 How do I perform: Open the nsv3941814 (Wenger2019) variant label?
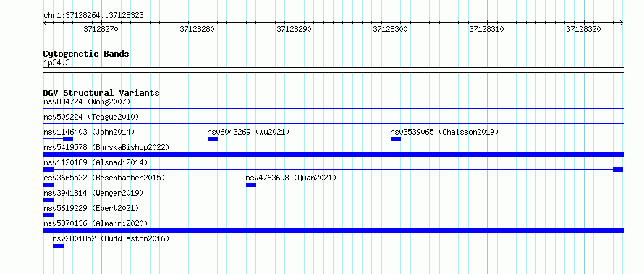pyautogui.click(x=93, y=193)
